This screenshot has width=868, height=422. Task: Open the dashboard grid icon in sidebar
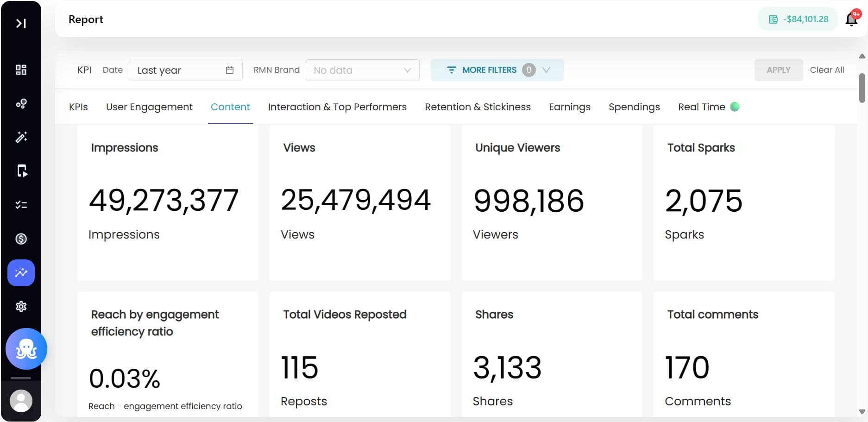[21, 70]
